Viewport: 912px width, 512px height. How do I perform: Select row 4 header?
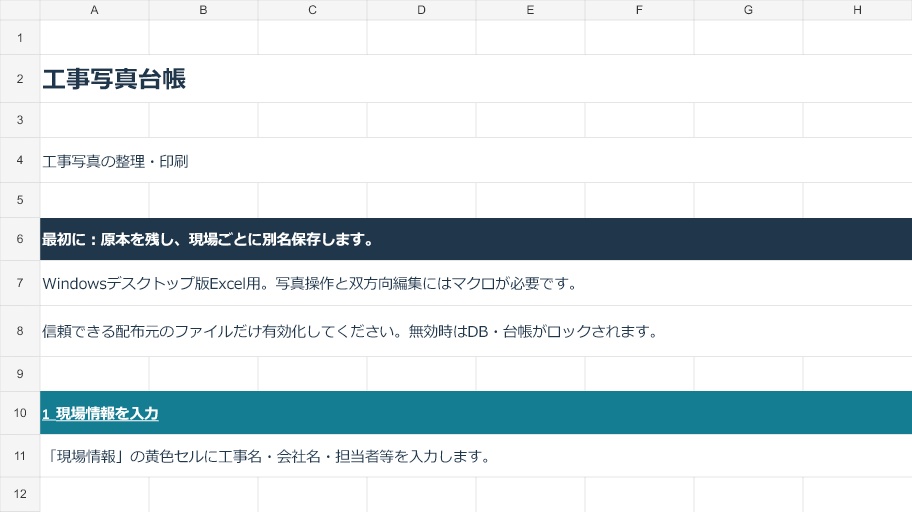20,160
